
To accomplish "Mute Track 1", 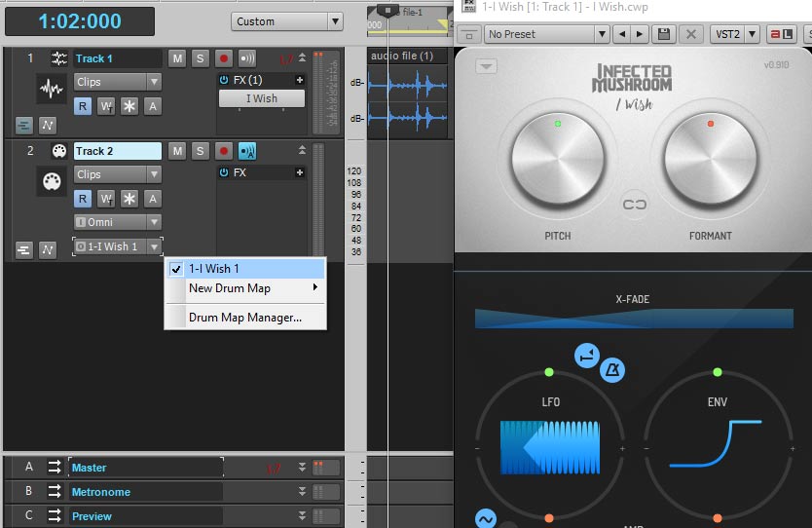I will (177, 58).
